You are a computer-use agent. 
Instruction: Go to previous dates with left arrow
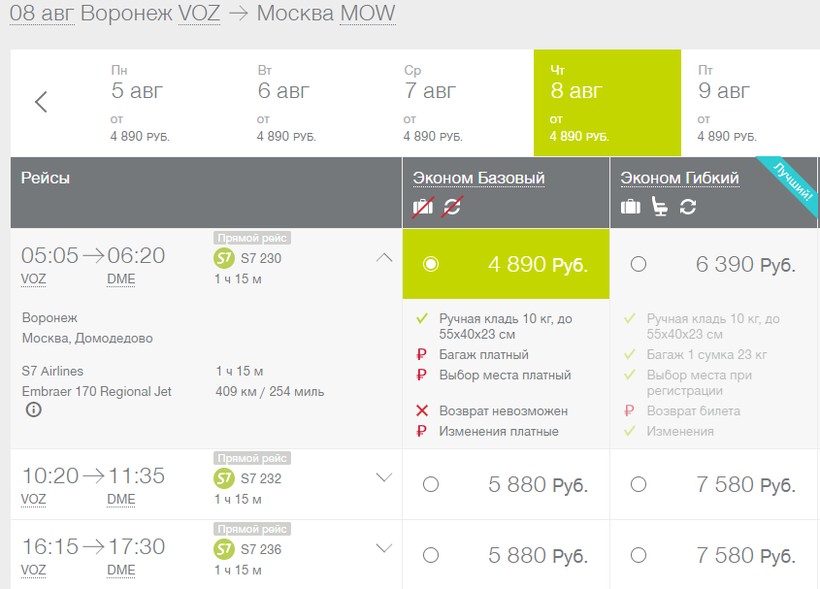point(41,101)
